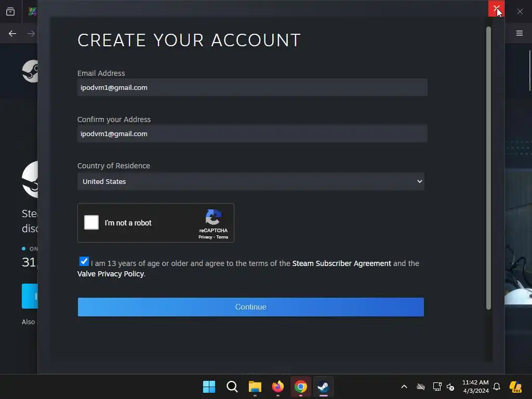Viewport: 532px width, 399px height.
Task: Click the Confirm your Address field
Action: pos(252,134)
